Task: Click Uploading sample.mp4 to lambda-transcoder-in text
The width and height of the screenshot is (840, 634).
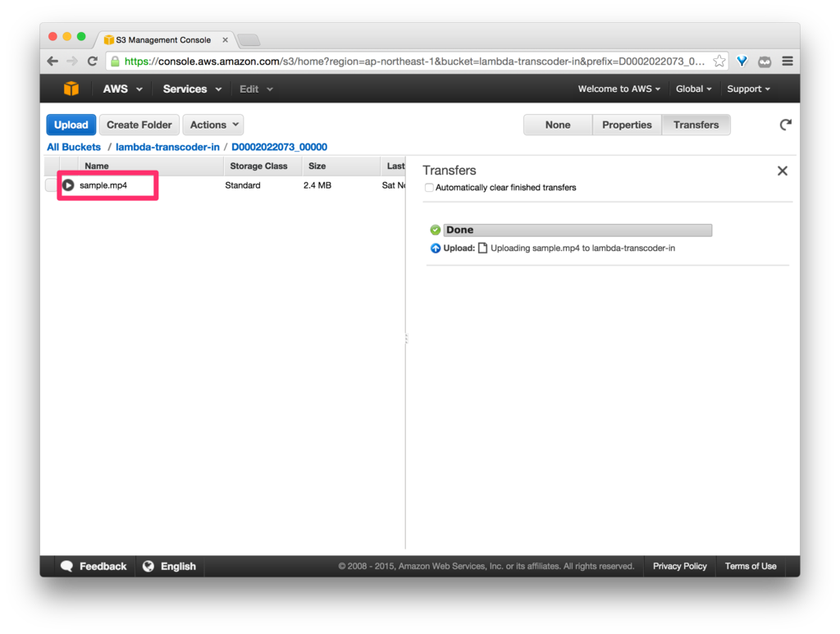Action: pyautogui.click(x=583, y=248)
